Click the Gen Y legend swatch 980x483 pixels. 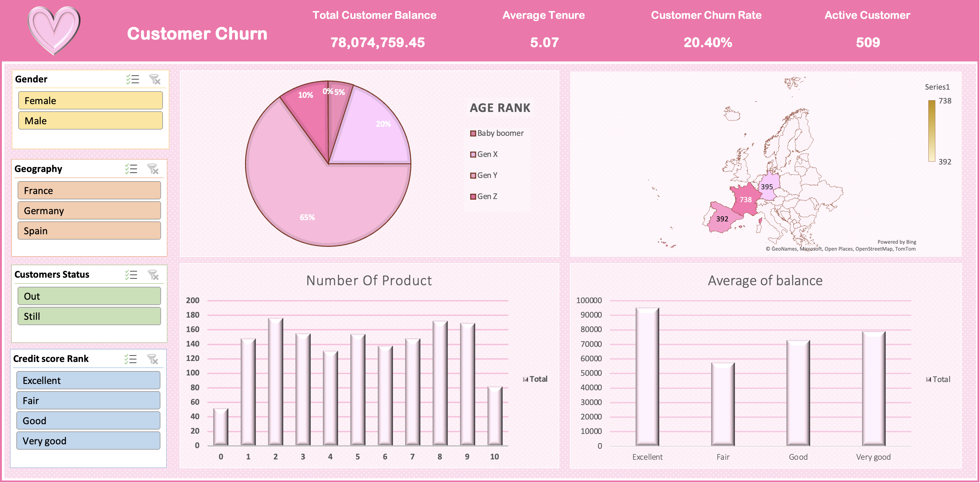tap(473, 176)
